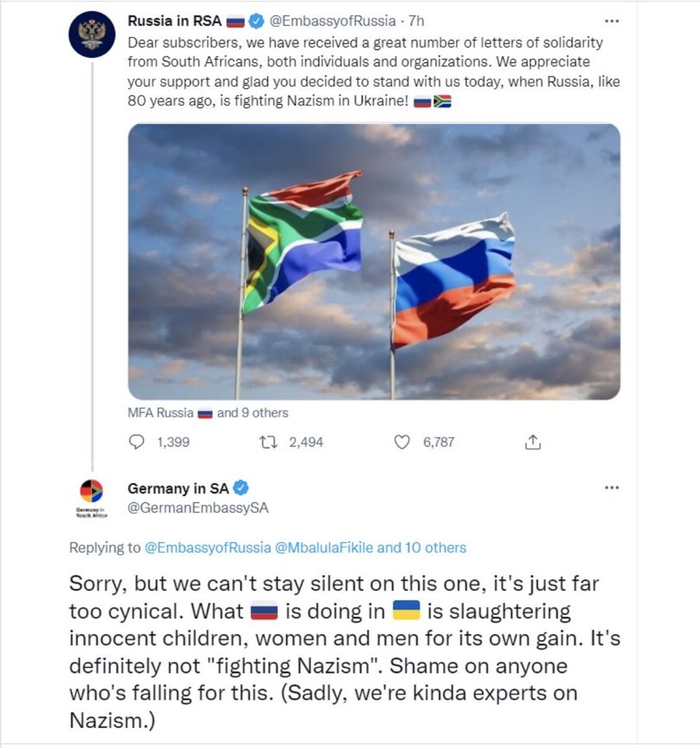Screen dimensions: 700x748
Task: Click the verified badge beside Russia in RSA
Action: coord(257,21)
